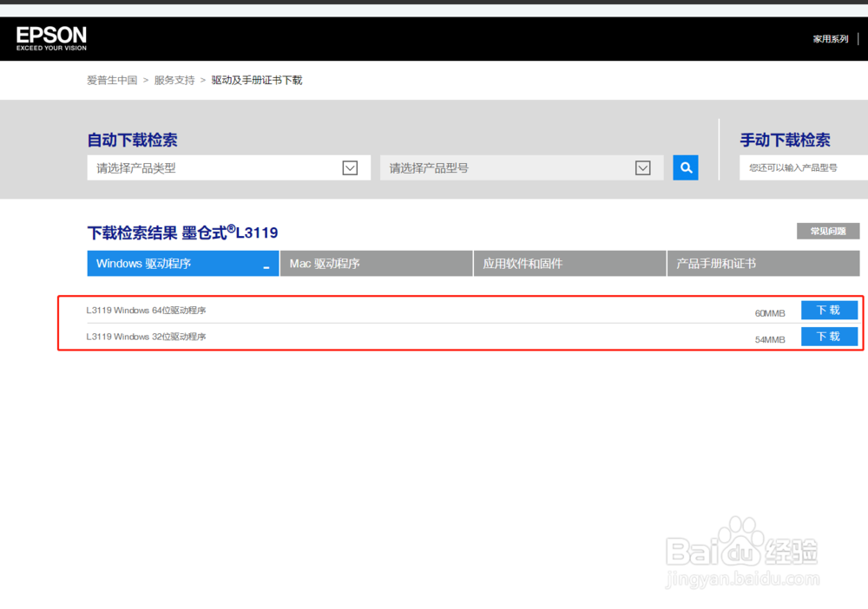Open the 应用软件和固件 tab
Viewport: 868px width, 609px height.
coord(569,263)
